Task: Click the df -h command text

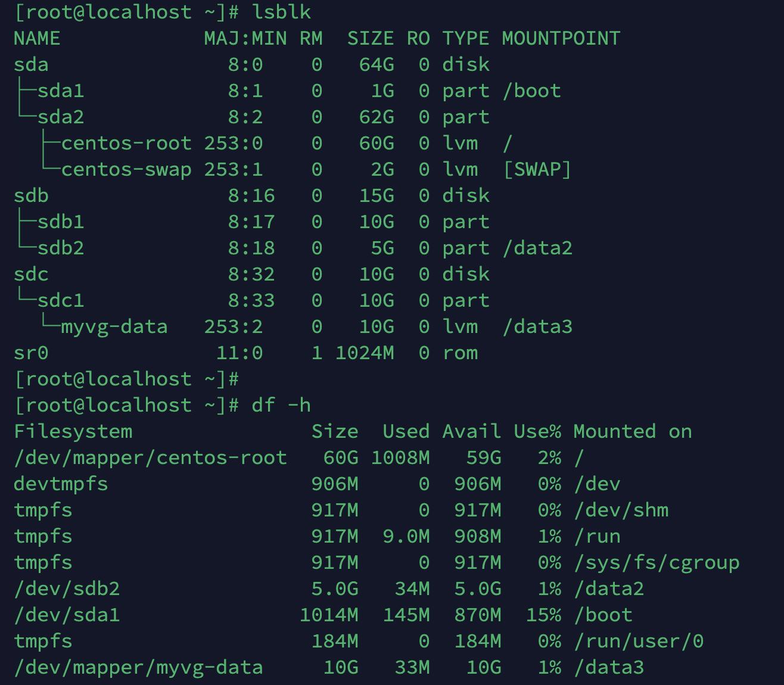Action: pos(281,406)
